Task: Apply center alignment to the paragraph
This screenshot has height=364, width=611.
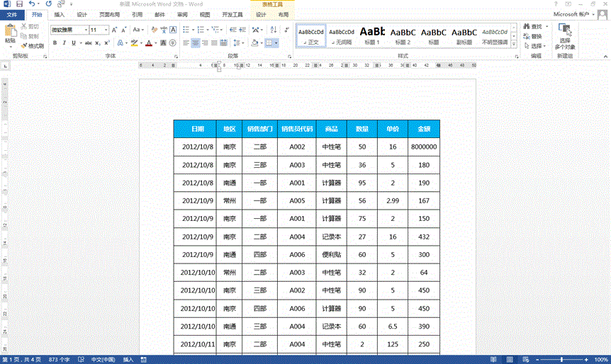Action: (x=196, y=43)
